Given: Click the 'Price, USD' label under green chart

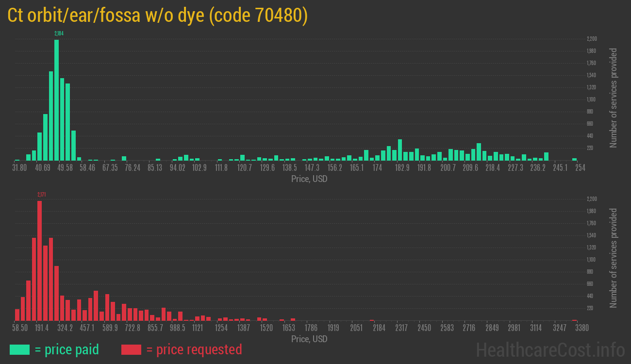Looking at the screenshot, I should click(309, 179).
